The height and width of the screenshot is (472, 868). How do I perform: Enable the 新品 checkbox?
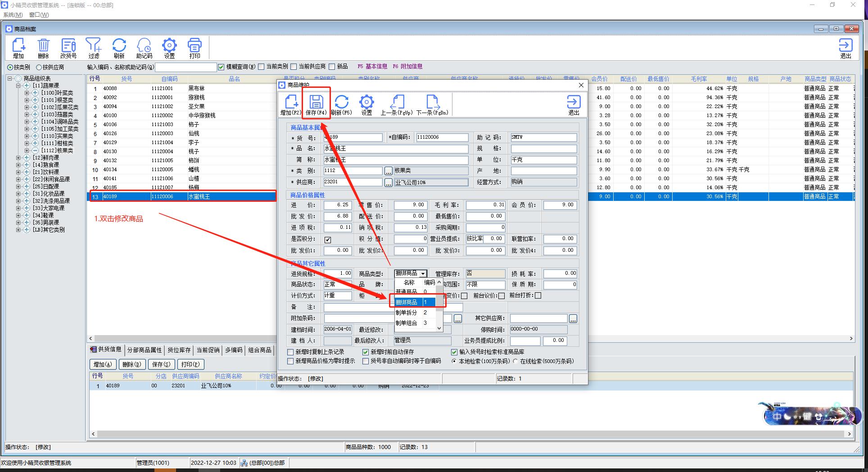(x=332, y=67)
